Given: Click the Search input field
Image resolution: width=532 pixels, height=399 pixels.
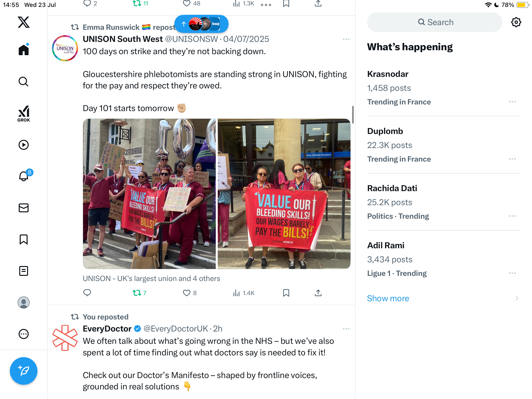Looking at the screenshot, I should click(435, 22).
